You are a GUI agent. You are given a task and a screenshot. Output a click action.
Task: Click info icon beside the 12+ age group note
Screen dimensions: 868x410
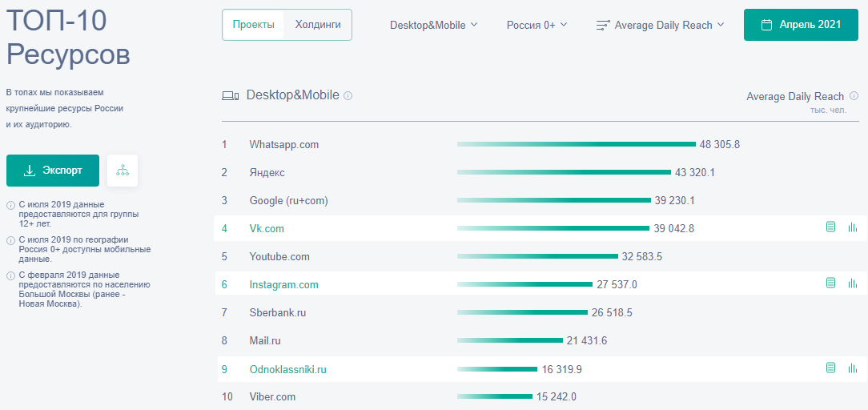click(x=10, y=205)
